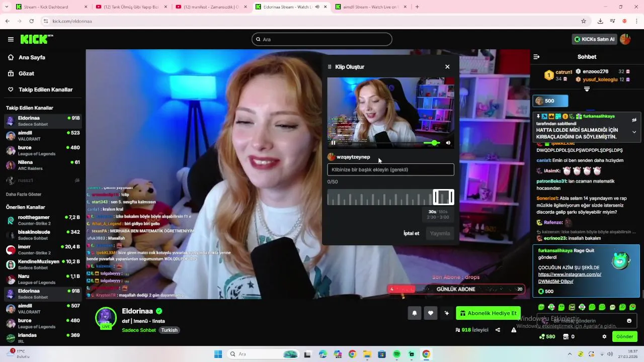
Task: Click Abonelik Hediye Et button
Action: (489, 313)
